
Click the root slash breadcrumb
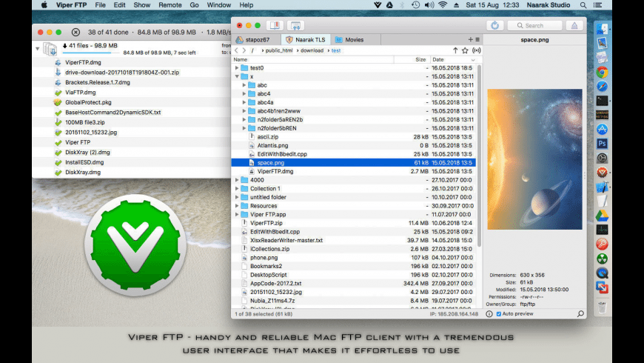(252, 50)
